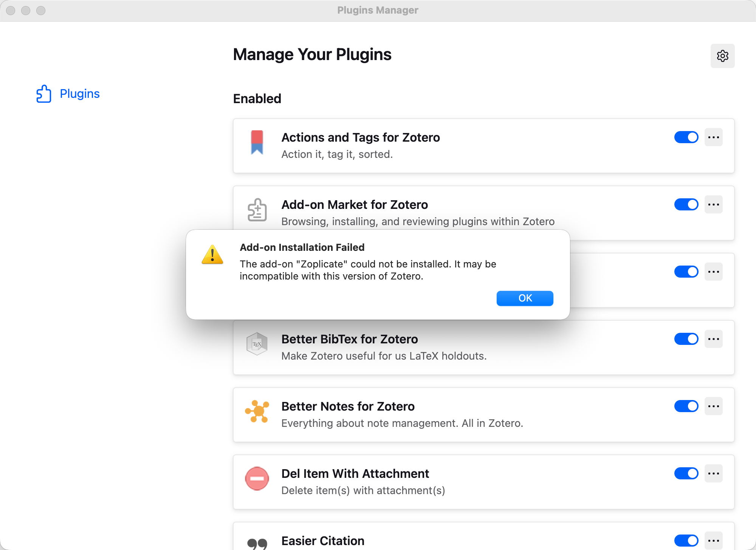
Task: Open the Add-on Market more options menu
Action: tap(713, 205)
